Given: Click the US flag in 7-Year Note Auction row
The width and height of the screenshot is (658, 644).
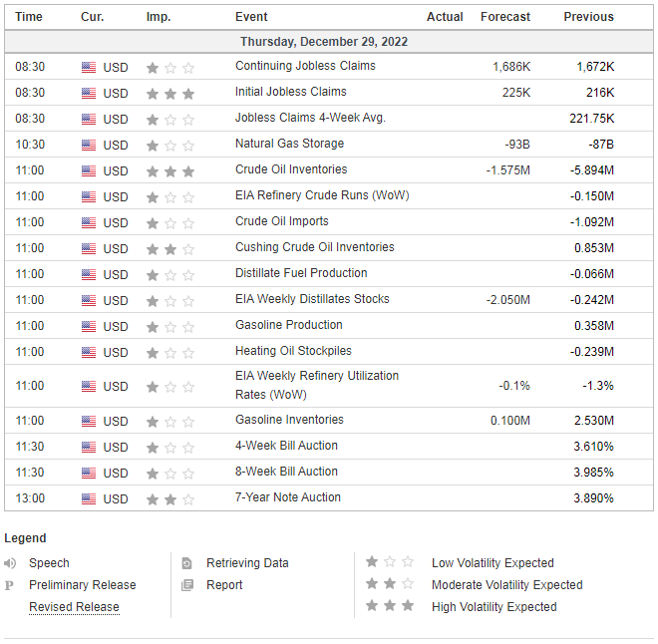Looking at the screenshot, I should pyautogui.click(x=89, y=498).
